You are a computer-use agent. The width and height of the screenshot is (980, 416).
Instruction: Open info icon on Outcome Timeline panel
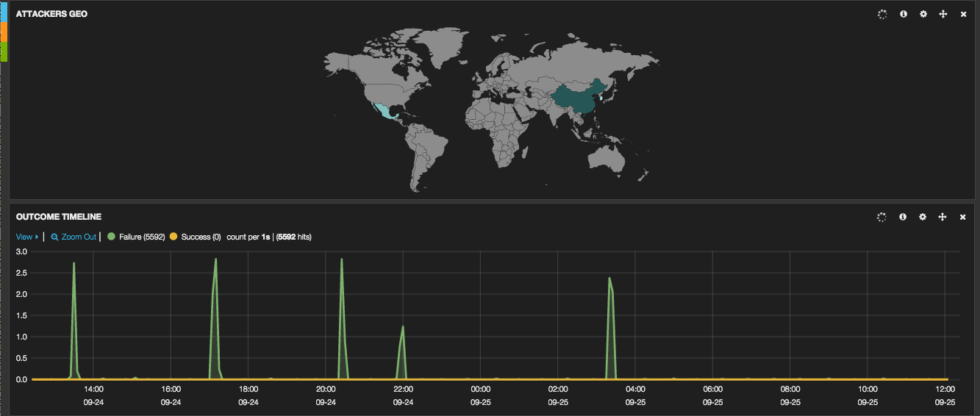coord(904,217)
